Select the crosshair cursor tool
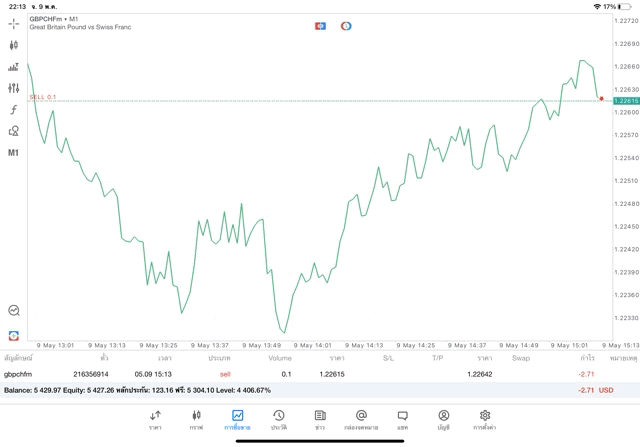Viewport: 640px width, 447px height. click(x=13, y=24)
